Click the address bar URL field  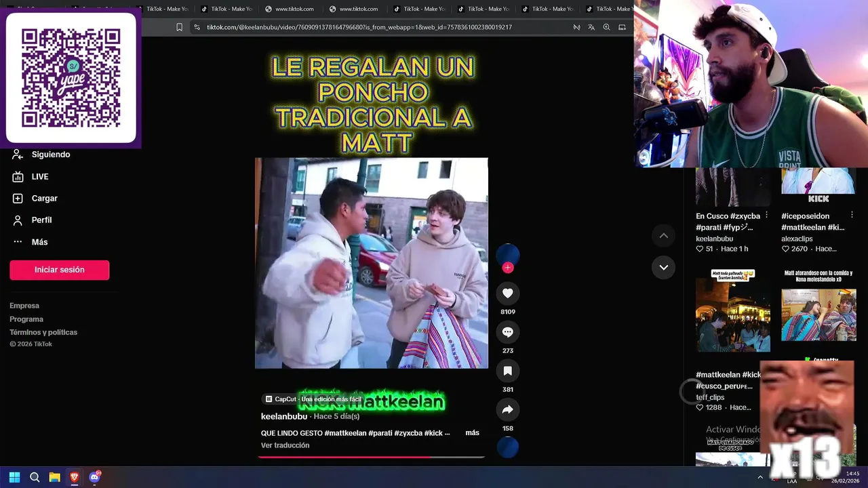click(x=359, y=27)
